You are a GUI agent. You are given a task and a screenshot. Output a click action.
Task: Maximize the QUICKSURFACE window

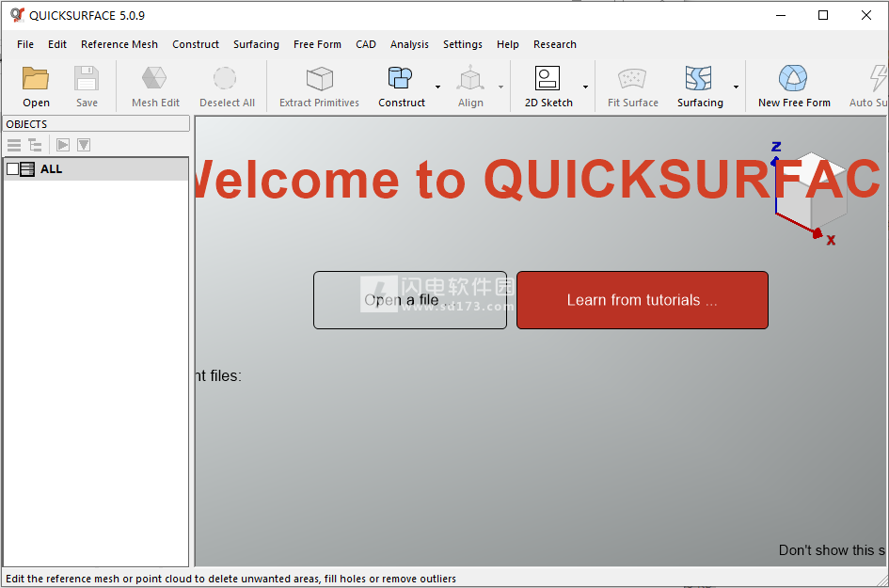823,15
